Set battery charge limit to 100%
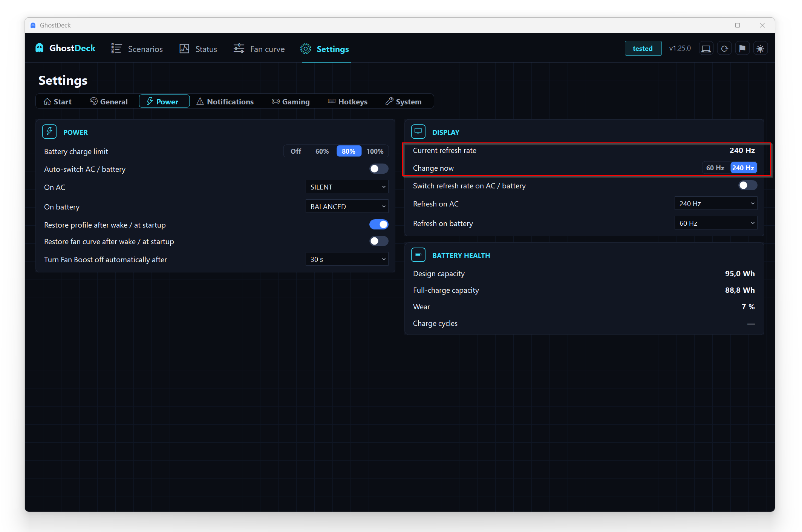Viewport: 802px width, 532px height. (x=375, y=151)
